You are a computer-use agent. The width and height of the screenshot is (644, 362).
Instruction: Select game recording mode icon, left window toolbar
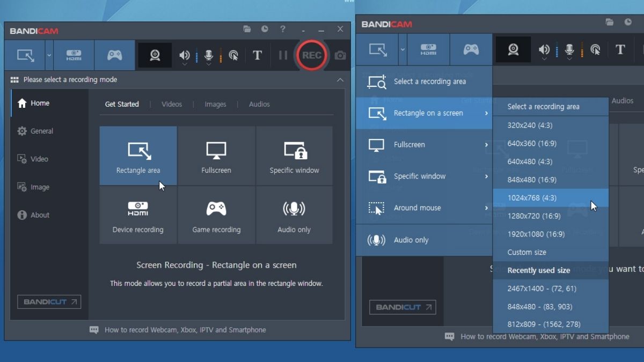pyautogui.click(x=115, y=55)
